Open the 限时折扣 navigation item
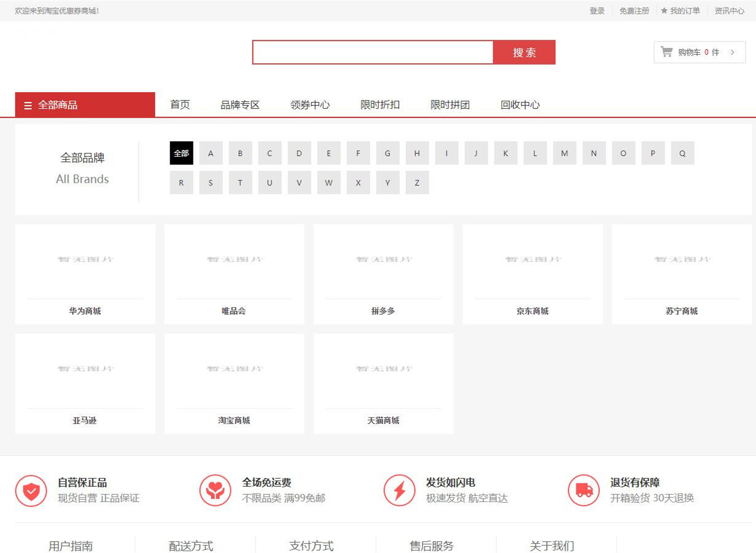The height and width of the screenshot is (553, 756). click(x=380, y=104)
